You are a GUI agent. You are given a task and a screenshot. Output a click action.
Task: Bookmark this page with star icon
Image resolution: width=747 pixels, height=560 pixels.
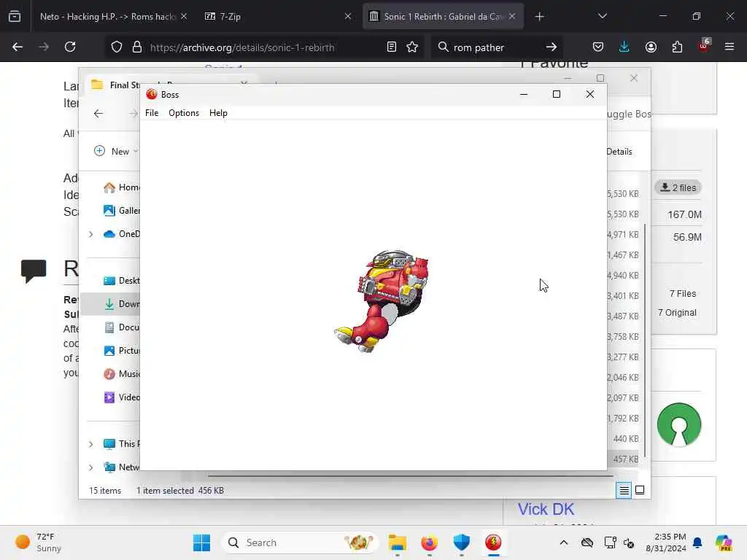412,47
